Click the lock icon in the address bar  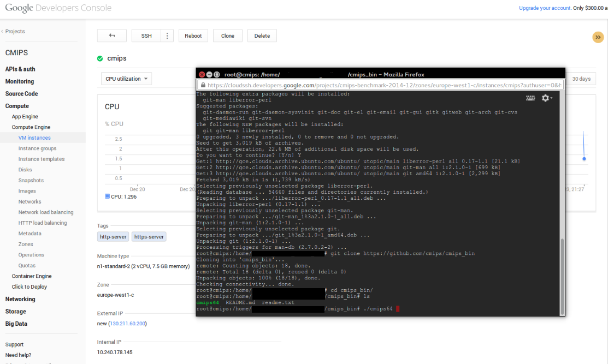click(203, 85)
